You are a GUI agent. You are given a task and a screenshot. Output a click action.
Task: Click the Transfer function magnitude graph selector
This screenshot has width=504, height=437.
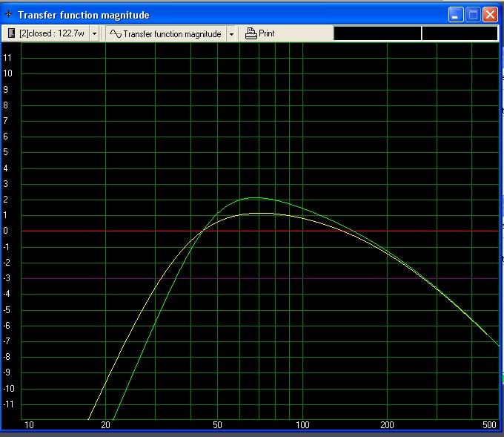click(166, 33)
